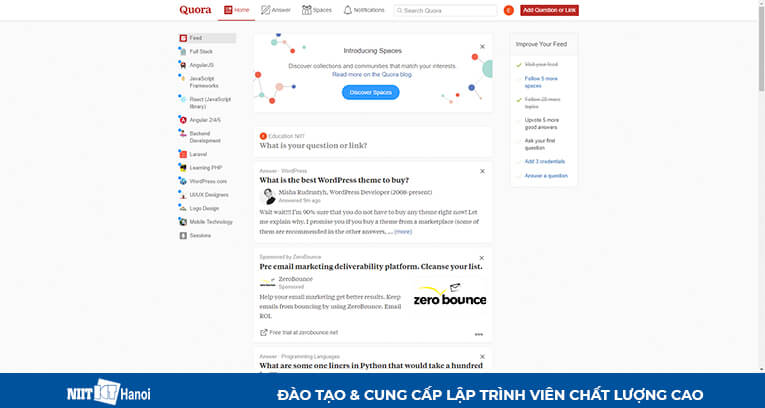This screenshot has height=408, width=765.
Task: Go to the Home tab
Action: click(237, 10)
